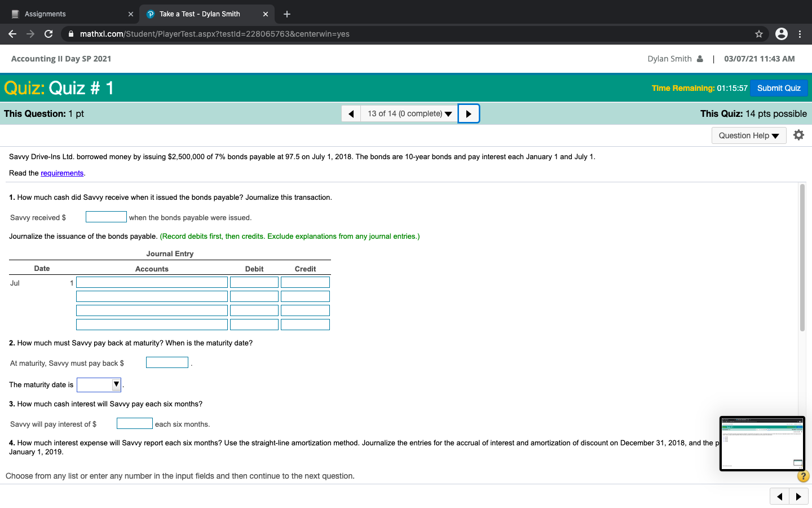Open the browser profile account icon
This screenshot has width=812, height=508.
point(782,34)
